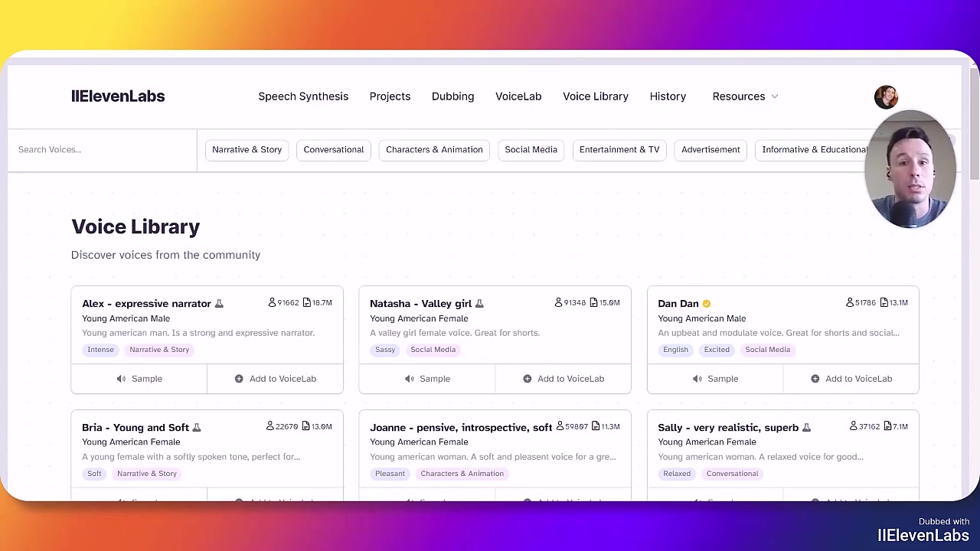
Task: Click the users count icon on Alex card
Action: click(x=272, y=302)
